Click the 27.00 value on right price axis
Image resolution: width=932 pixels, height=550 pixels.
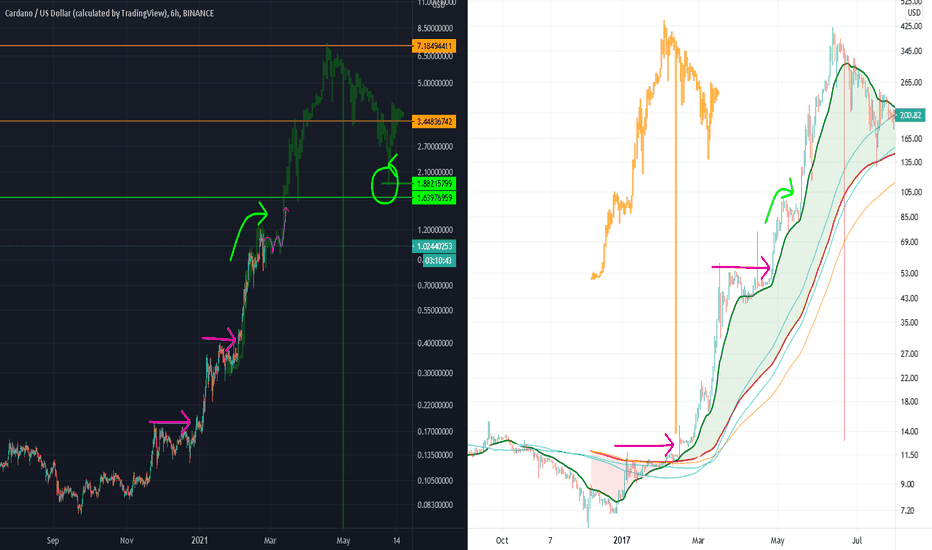911,354
